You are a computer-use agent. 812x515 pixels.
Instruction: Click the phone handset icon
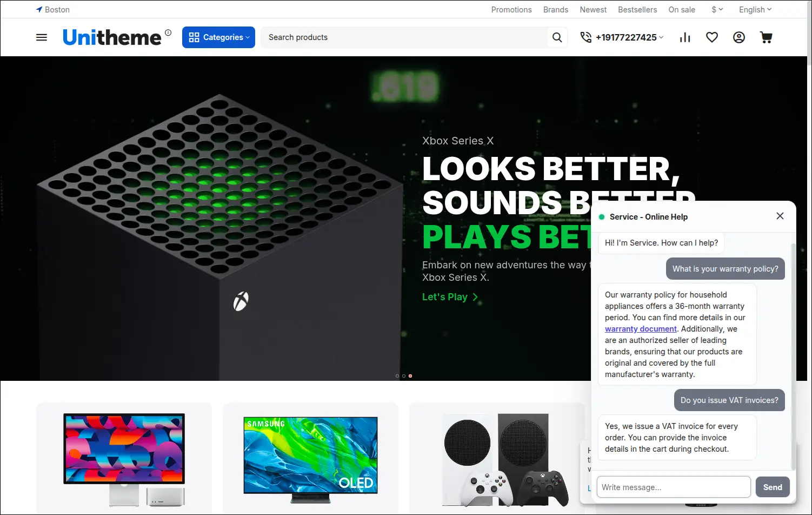585,37
